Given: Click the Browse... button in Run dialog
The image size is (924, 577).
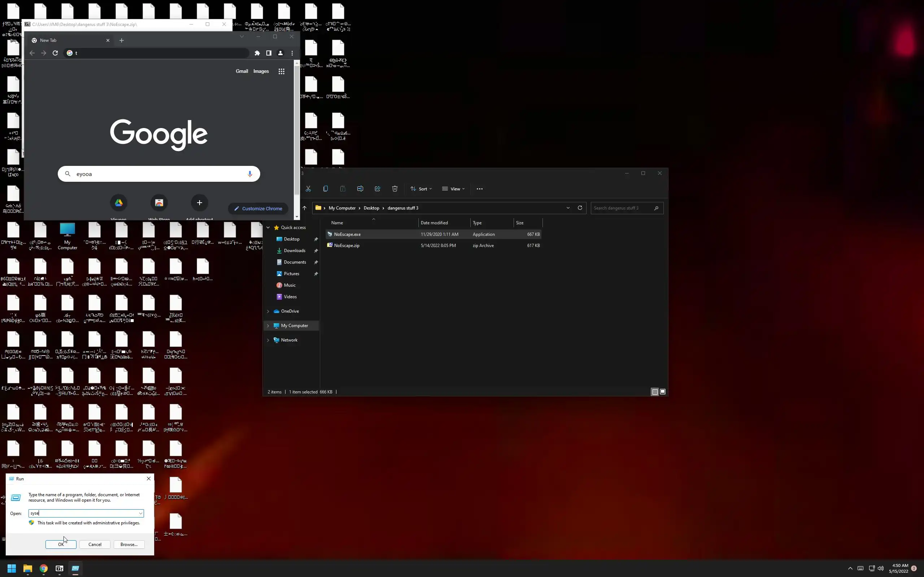Looking at the screenshot, I should point(128,545).
